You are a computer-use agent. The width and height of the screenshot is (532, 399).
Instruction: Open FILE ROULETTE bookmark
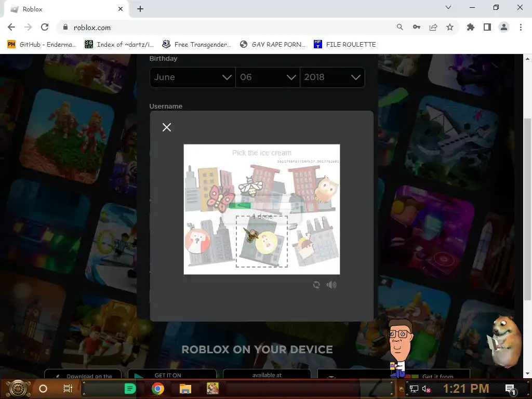tap(345, 44)
